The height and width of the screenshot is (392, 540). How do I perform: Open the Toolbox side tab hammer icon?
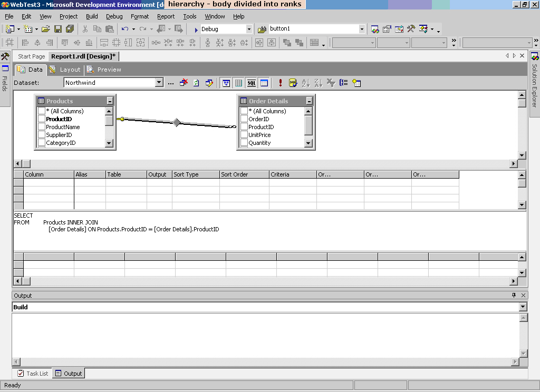(5, 56)
